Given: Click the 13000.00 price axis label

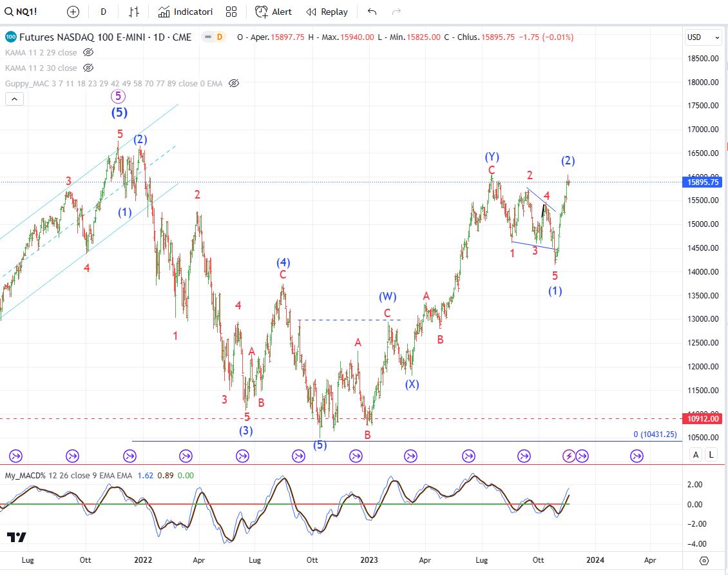Looking at the screenshot, I should tap(703, 319).
